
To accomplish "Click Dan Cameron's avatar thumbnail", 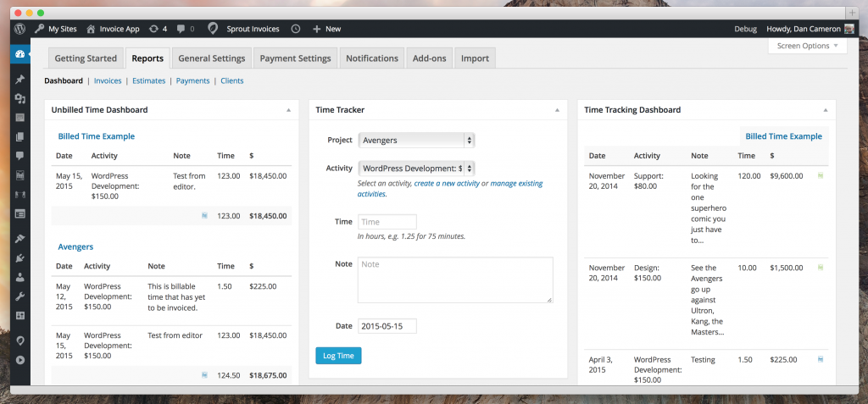I will click(849, 29).
